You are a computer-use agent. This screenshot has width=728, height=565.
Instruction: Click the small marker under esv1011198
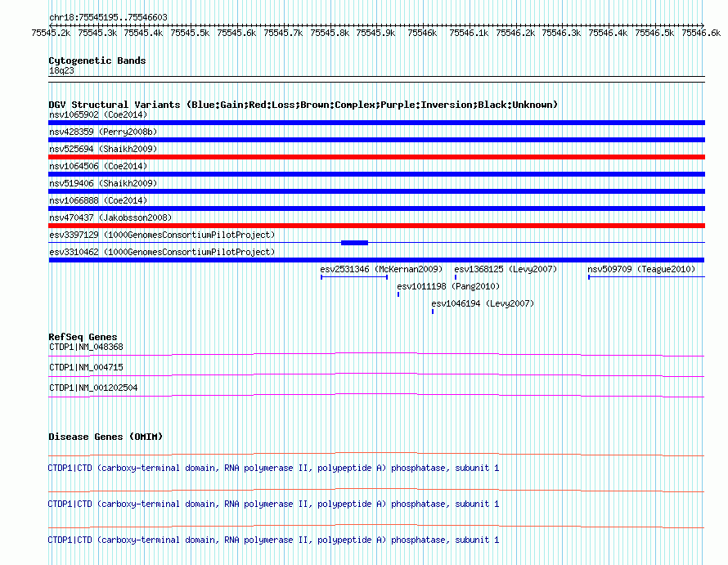pos(398,294)
